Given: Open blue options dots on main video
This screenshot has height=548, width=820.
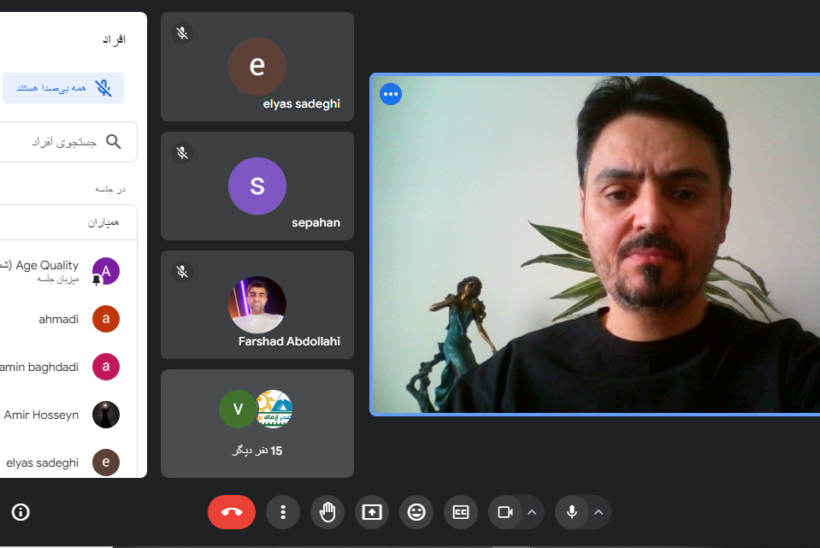Looking at the screenshot, I should pyautogui.click(x=391, y=94).
